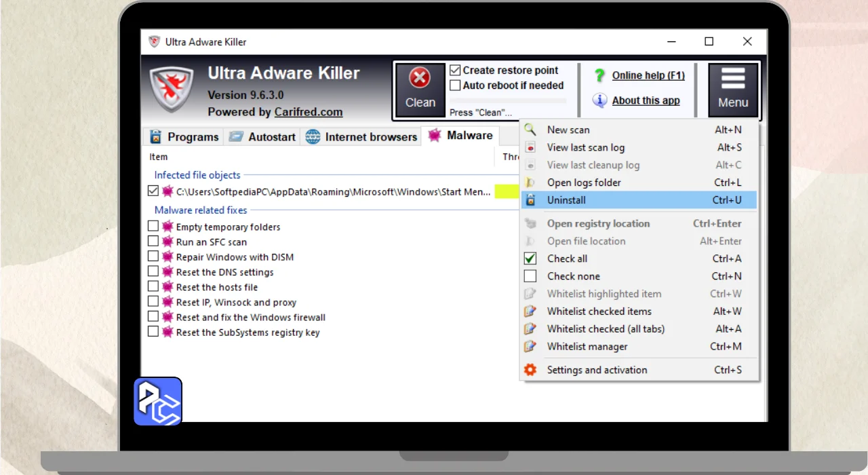The height and width of the screenshot is (475, 868).
Task: Choose New scan from the menu
Action: pos(639,130)
